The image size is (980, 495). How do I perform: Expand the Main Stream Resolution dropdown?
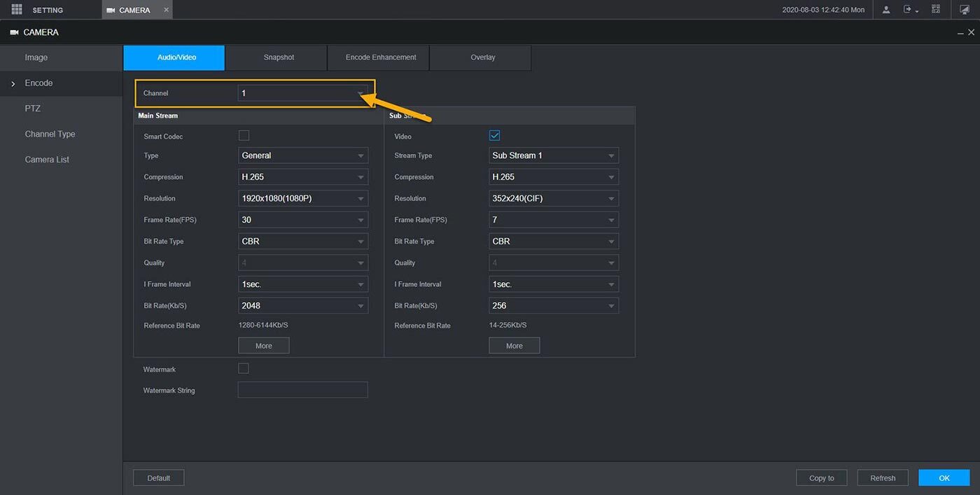(x=302, y=199)
